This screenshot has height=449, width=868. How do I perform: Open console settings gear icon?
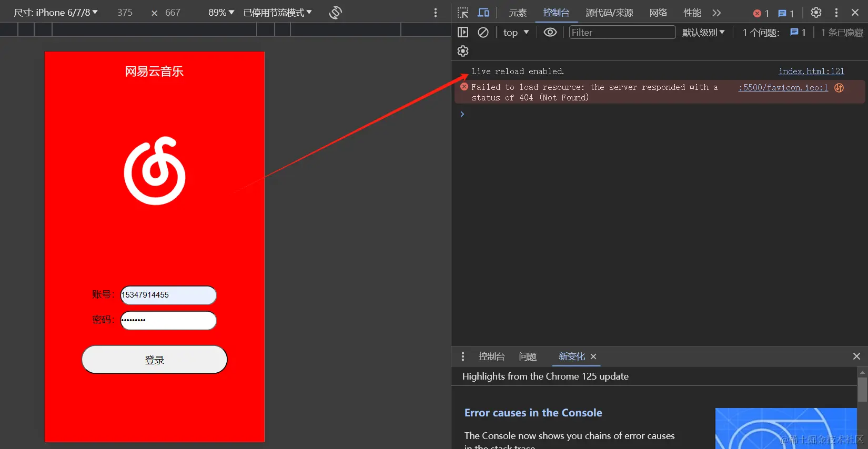pyautogui.click(x=463, y=51)
